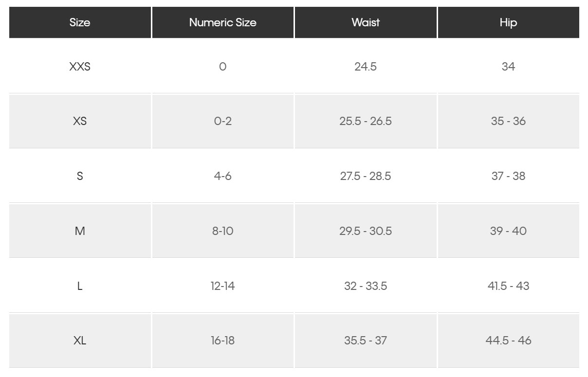Click hip measurement 37 - 38

[x=508, y=176]
